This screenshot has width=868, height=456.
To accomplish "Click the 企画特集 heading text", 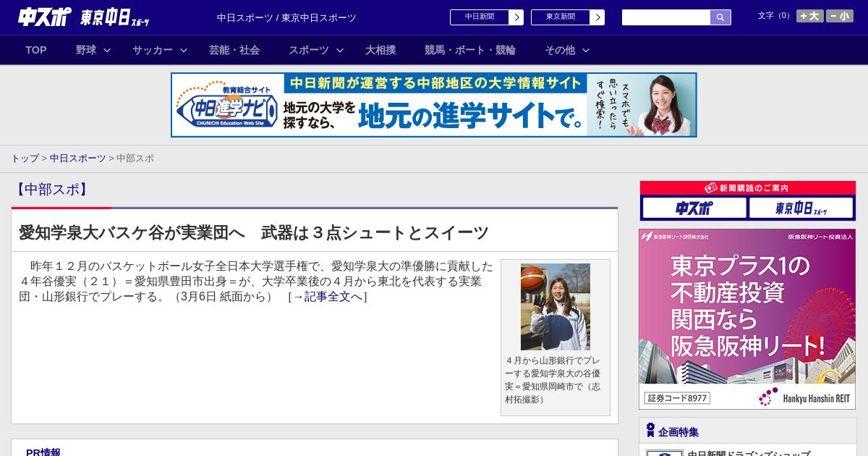I will click(678, 432).
